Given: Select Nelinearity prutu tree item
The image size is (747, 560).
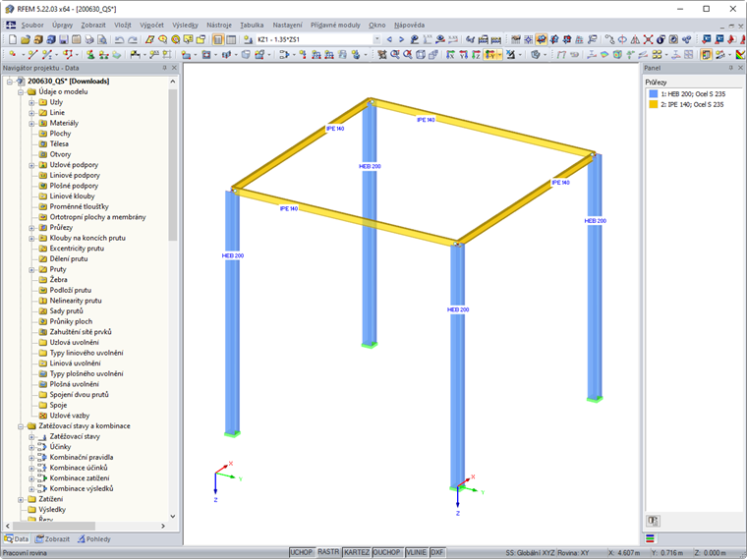Looking at the screenshot, I should pyautogui.click(x=76, y=301).
